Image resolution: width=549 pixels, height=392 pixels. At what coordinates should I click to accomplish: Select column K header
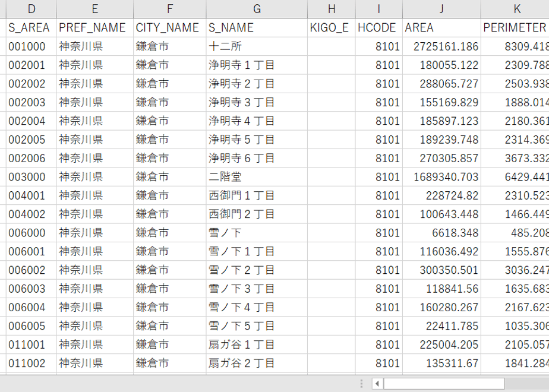pyautogui.click(x=515, y=9)
